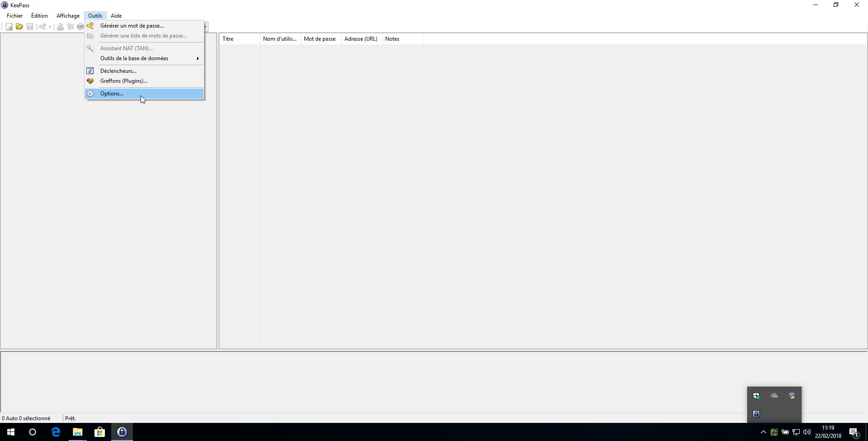
Task: Click the VirtualBox cube tray icon
Action: tap(792, 396)
